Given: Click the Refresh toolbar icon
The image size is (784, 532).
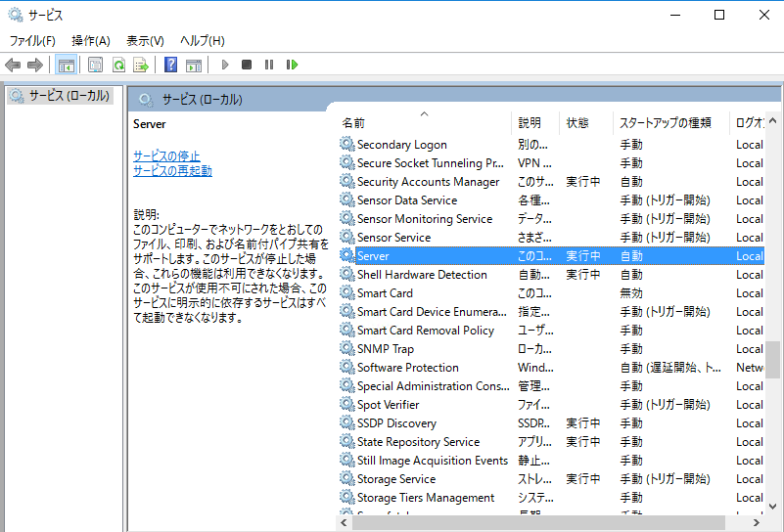Looking at the screenshot, I should click(119, 65).
